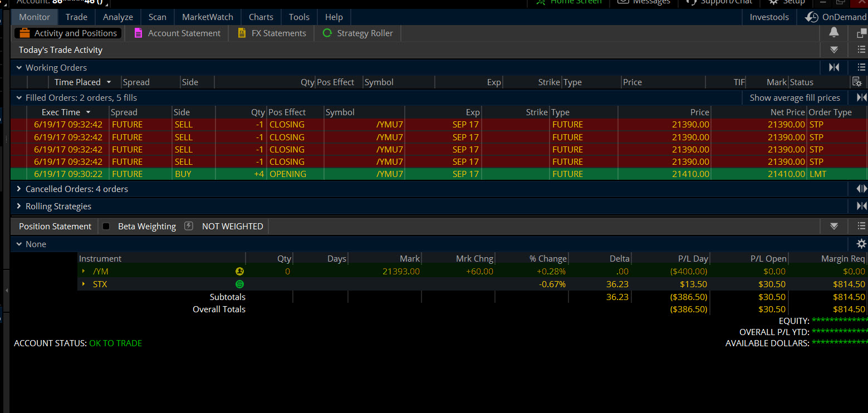Click the STX P/L Day $13.50
The width and height of the screenshot is (868, 413).
pos(693,284)
